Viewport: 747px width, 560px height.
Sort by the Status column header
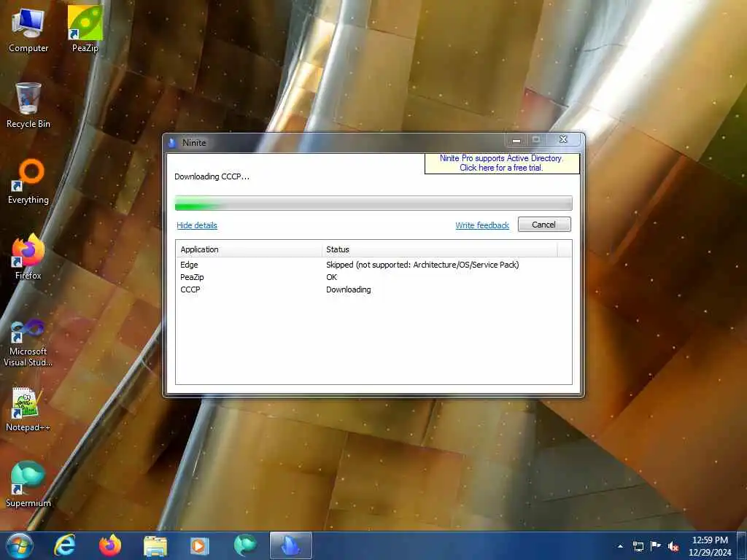coord(440,249)
